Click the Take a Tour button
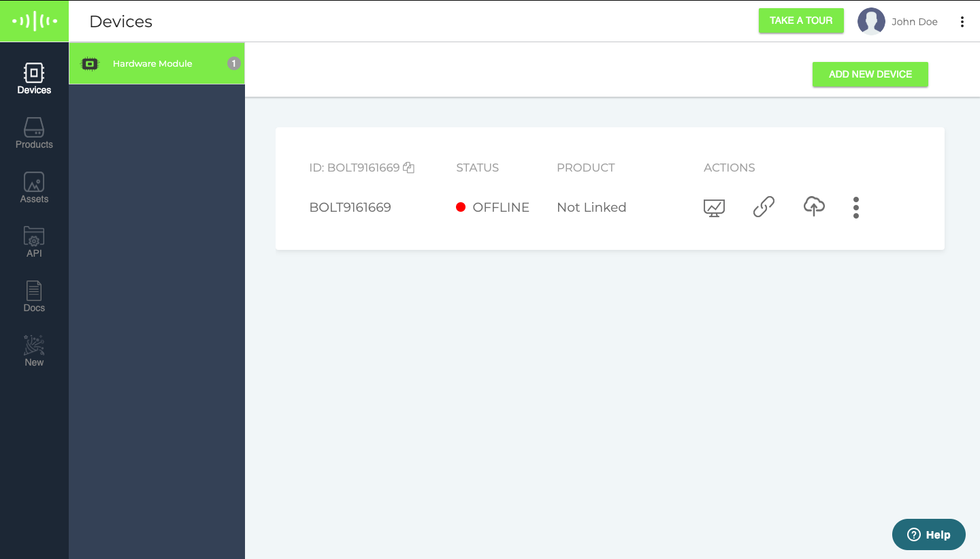This screenshot has height=559, width=980. pyautogui.click(x=801, y=20)
